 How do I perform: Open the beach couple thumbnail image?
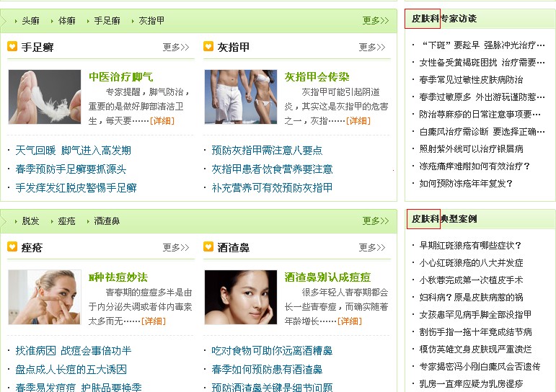point(241,97)
